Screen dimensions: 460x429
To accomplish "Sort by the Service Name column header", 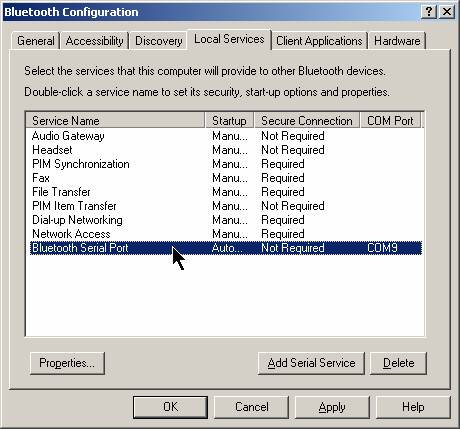I will pyautogui.click(x=115, y=120).
